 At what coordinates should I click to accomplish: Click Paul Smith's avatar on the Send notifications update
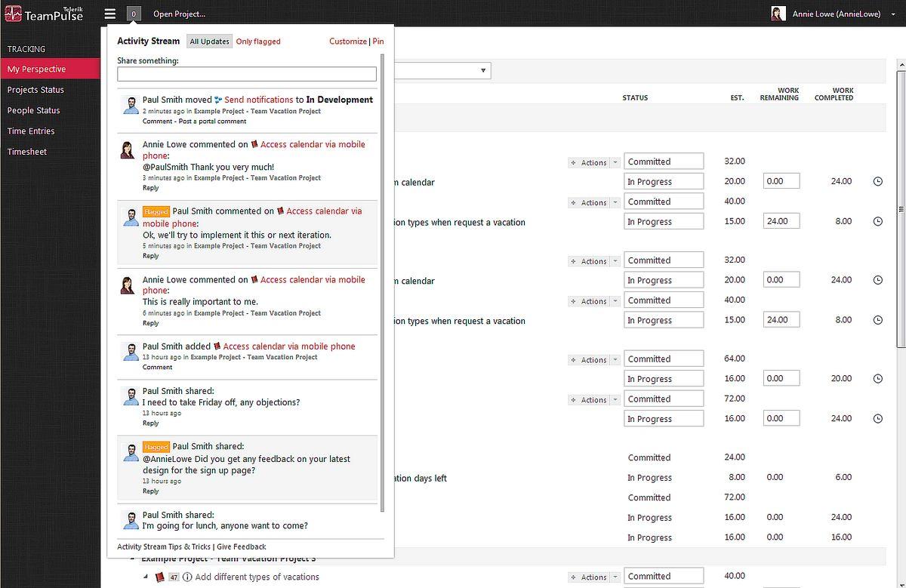pos(130,105)
